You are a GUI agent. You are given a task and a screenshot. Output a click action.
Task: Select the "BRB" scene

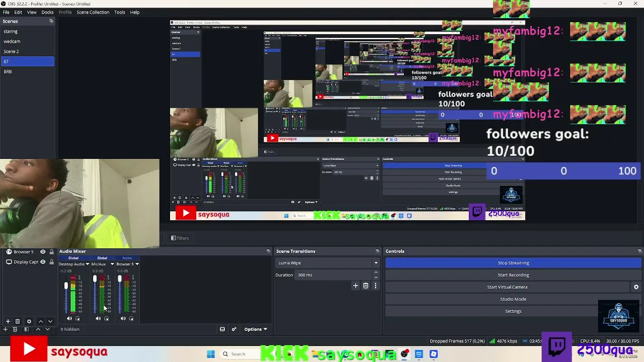pyautogui.click(x=27, y=71)
